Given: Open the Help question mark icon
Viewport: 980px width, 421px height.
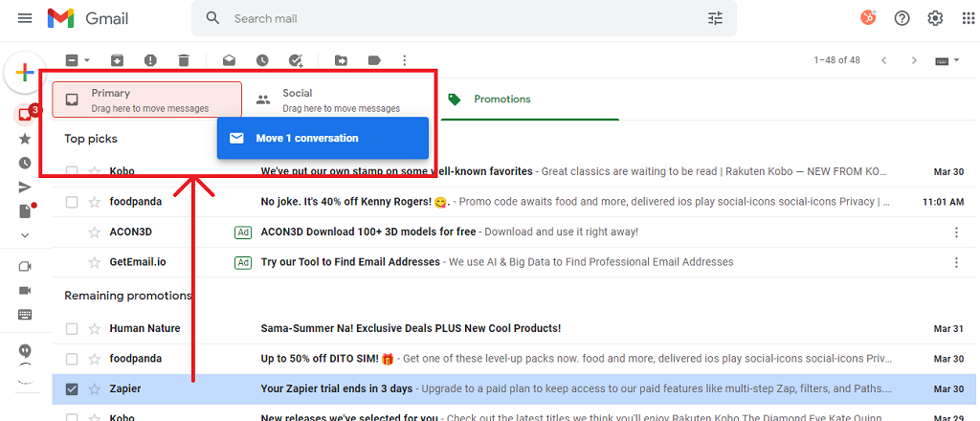Looking at the screenshot, I should coord(902,18).
